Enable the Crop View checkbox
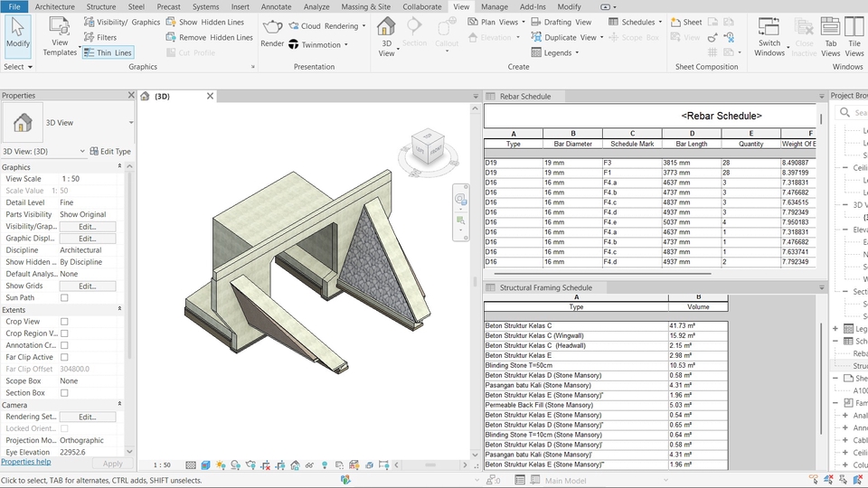This screenshot has width=868, height=488. (64, 322)
